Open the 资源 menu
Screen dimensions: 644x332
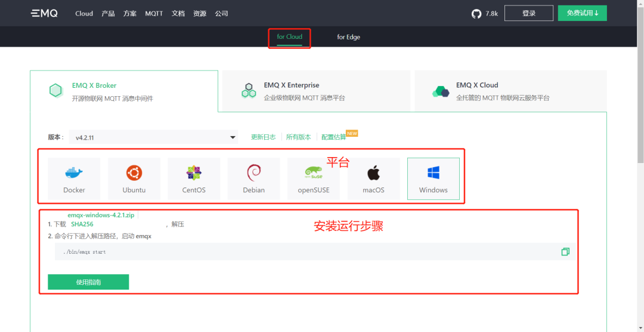pyautogui.click(x=200, y=14)
